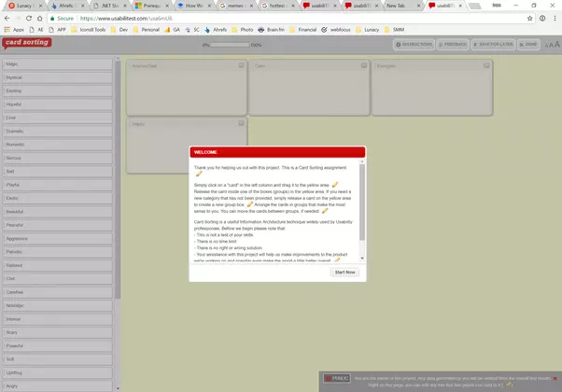This screenshot has height=392, width=562.
Task: Select the Scary card
Action: click(57, 332)
